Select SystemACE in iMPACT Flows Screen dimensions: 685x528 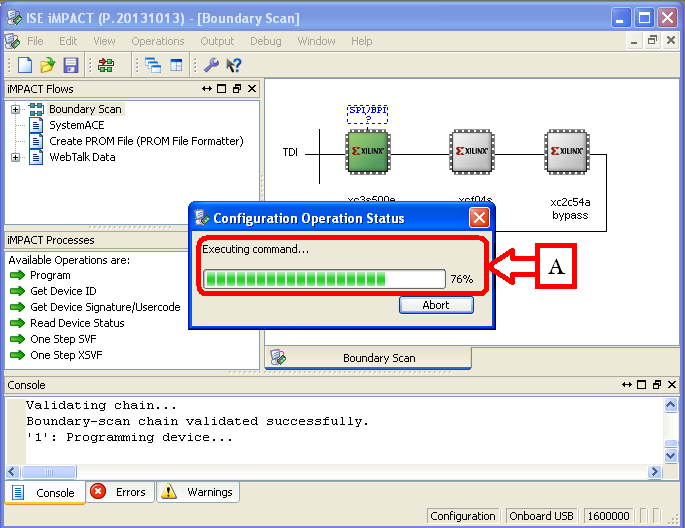(x=76, y=125)
